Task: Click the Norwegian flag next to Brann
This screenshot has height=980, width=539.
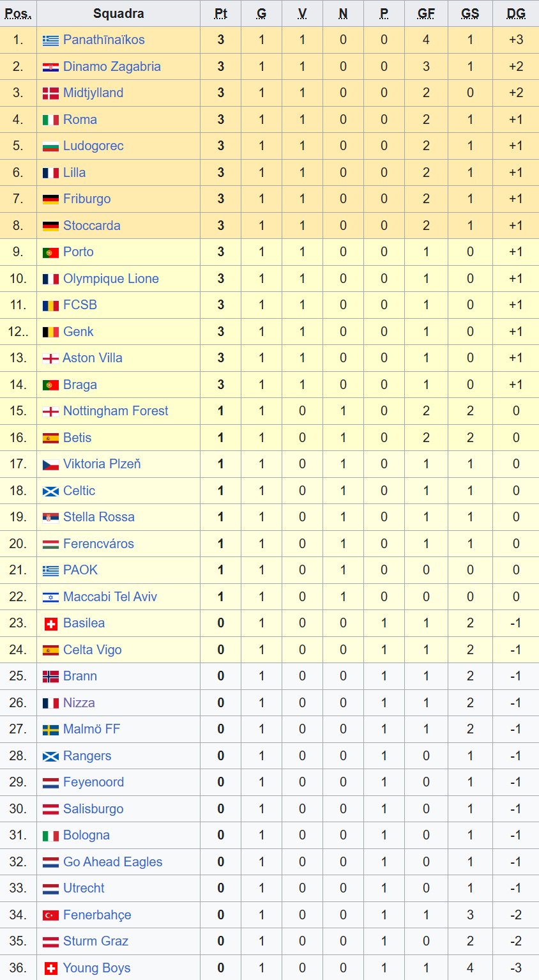Action: pos(50,677)
